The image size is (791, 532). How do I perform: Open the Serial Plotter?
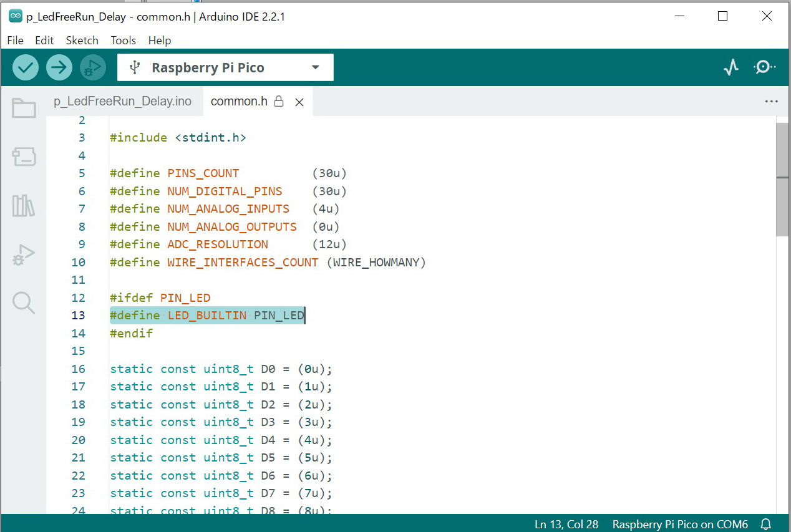pos(731,67)
